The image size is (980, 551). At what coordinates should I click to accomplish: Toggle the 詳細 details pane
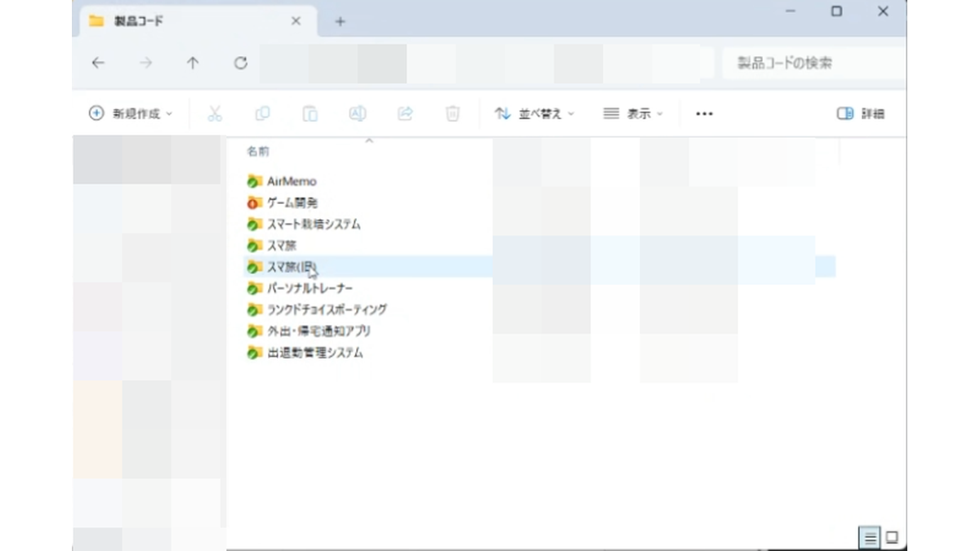861,114
